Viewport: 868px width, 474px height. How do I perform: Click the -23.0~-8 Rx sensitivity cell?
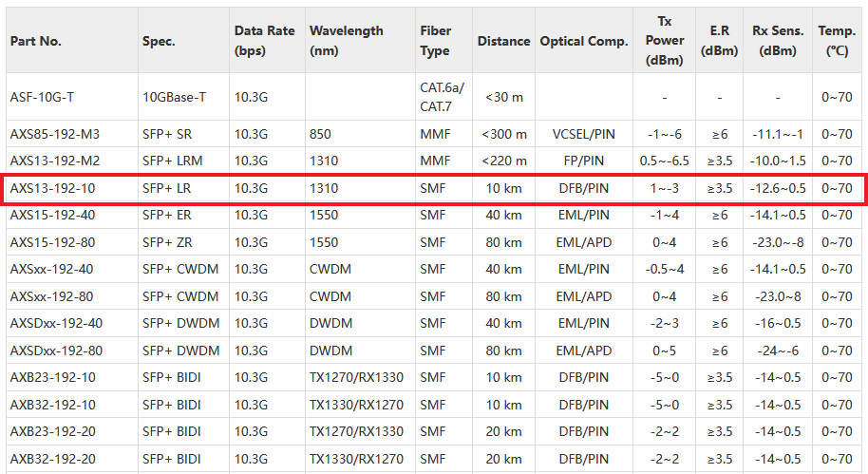coord(778,242)
